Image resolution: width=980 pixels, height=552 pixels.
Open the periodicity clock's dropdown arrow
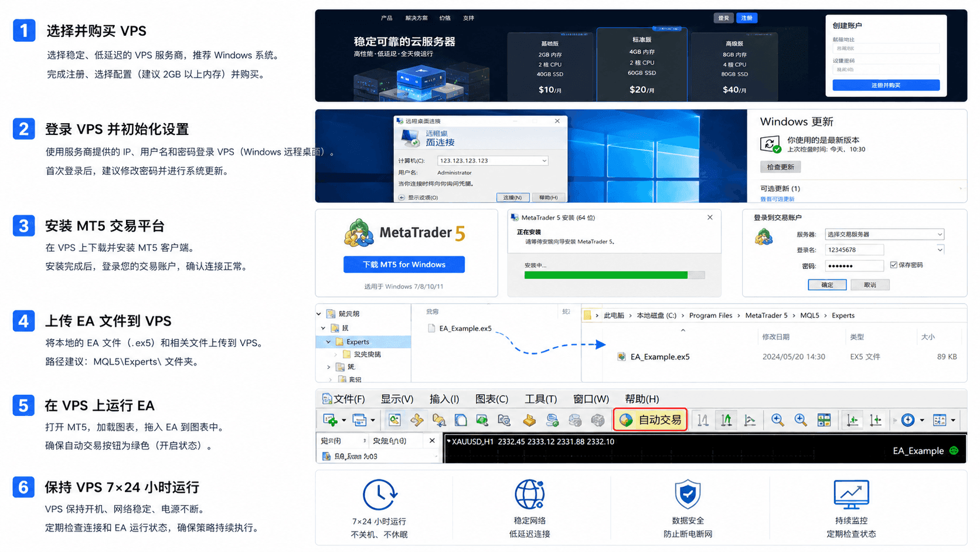(922, 421)
